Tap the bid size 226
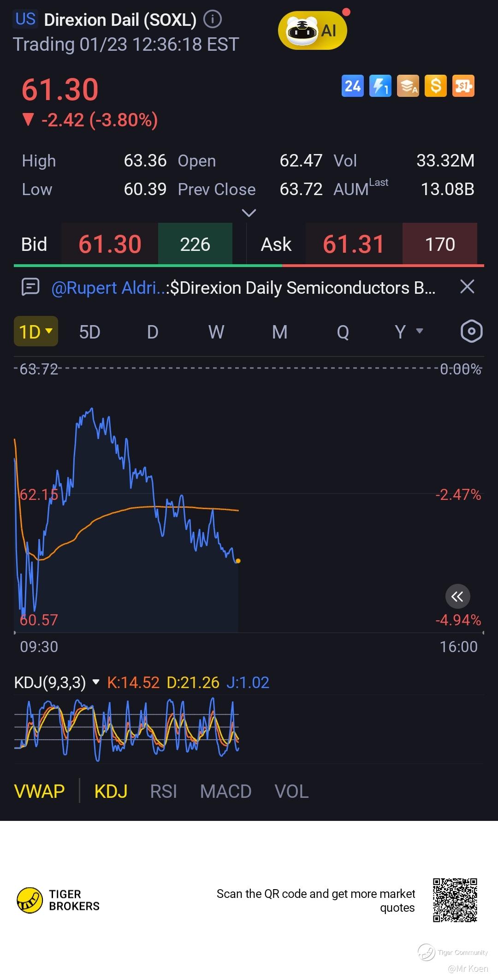This screenshot has height=980, width=498. pos(195,244)
